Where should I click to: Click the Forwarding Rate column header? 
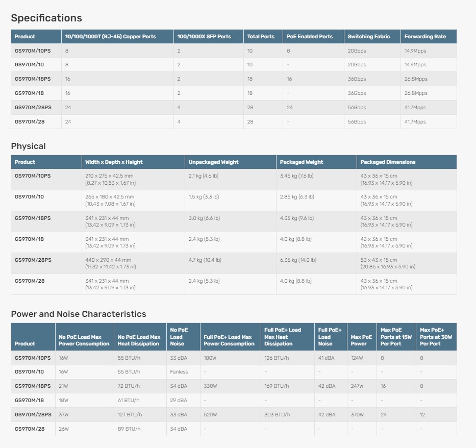click(425, 36)
